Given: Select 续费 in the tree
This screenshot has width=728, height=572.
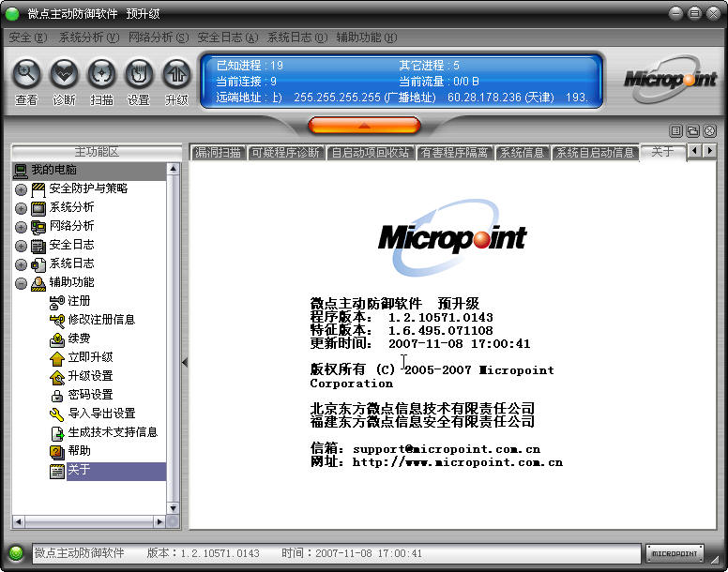Looking at the screenshot, I should (79, 339).
